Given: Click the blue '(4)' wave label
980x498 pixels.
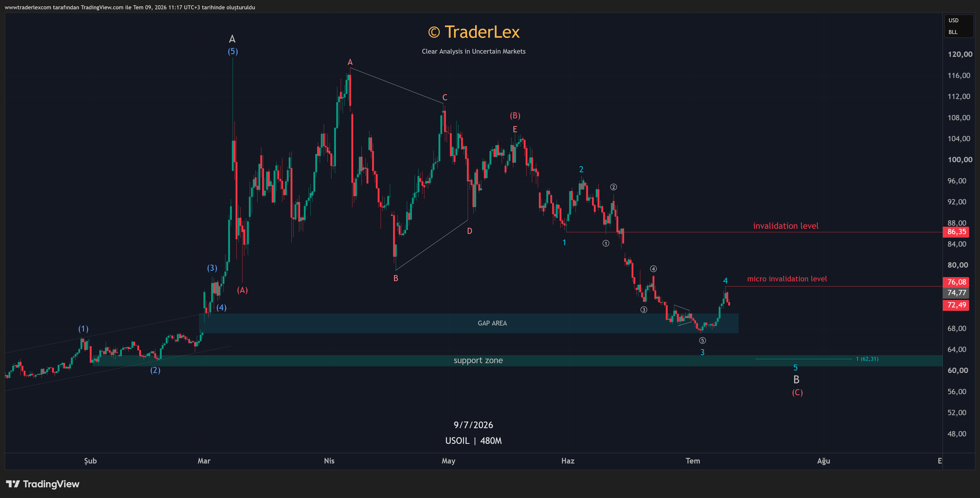Looking at the screenshot, I should coord(221,308).
